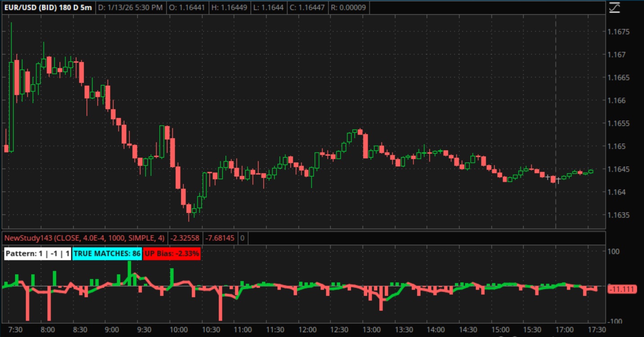The width and height of the screenshot is (644, 337).
Task: Select the -11.111 value bubble on axis
Action: 622,289
